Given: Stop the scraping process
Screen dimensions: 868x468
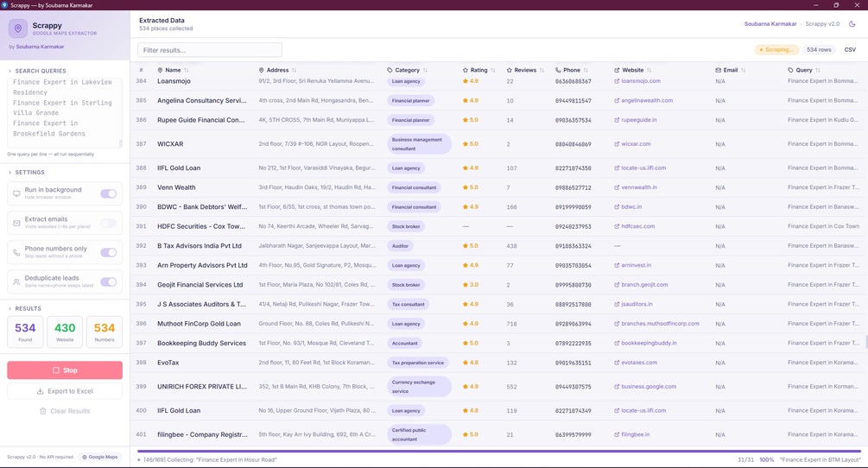Looking at the screenshot, I should click(x=65, y=370).
